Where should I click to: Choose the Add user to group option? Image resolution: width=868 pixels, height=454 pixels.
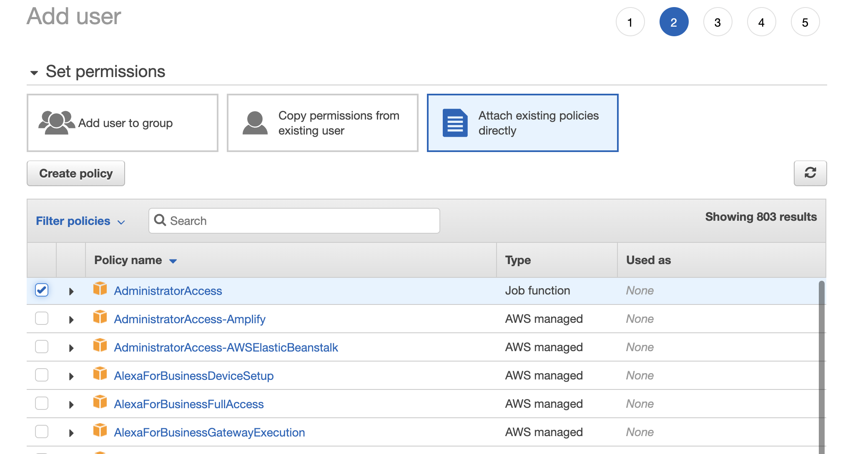click(123, 123)
